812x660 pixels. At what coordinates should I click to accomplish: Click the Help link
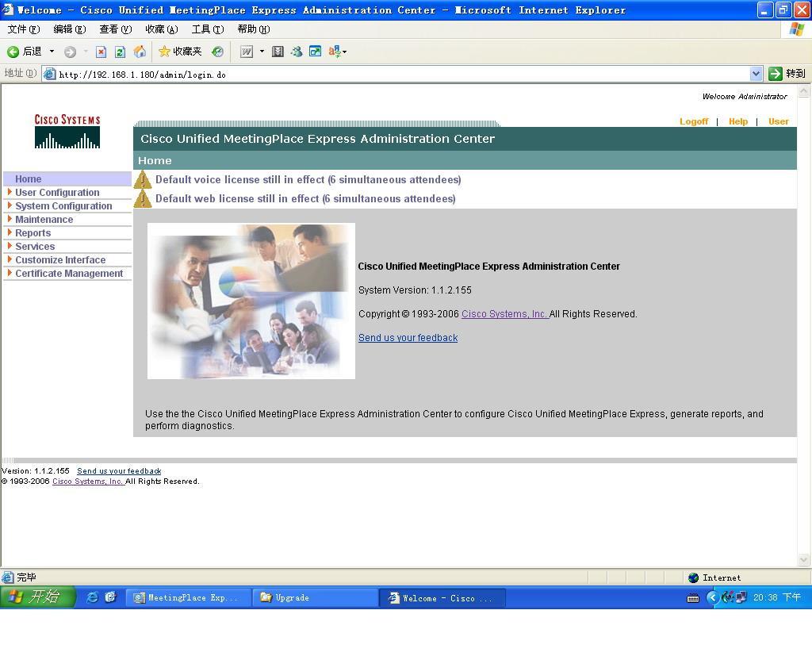click(x=738, y=121)
